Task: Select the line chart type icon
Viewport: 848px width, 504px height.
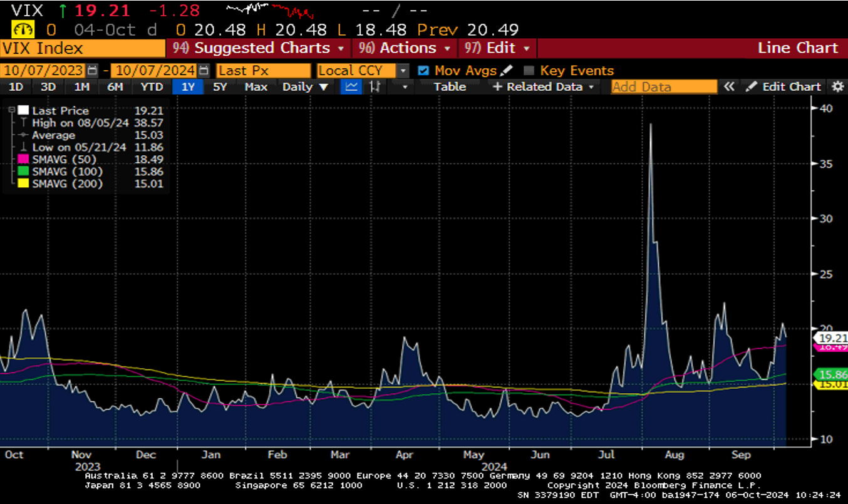Action: click(x=352, y=87)
